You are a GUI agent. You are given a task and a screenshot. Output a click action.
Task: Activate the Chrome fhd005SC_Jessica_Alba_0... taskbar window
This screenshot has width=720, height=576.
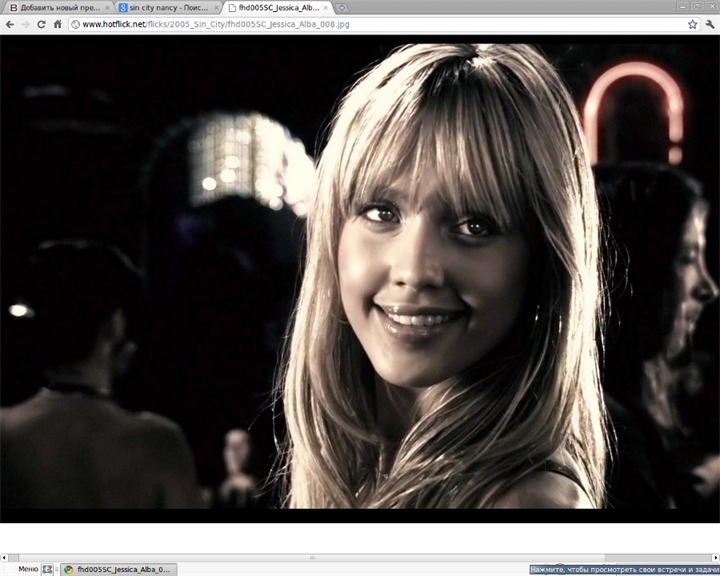point(119,570)
